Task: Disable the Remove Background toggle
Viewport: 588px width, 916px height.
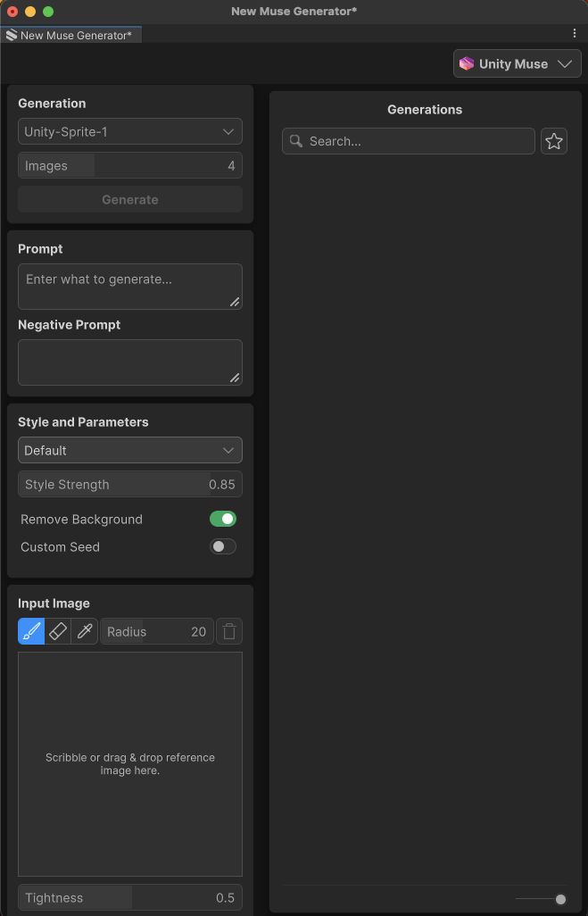Action: tap(223, 519)
